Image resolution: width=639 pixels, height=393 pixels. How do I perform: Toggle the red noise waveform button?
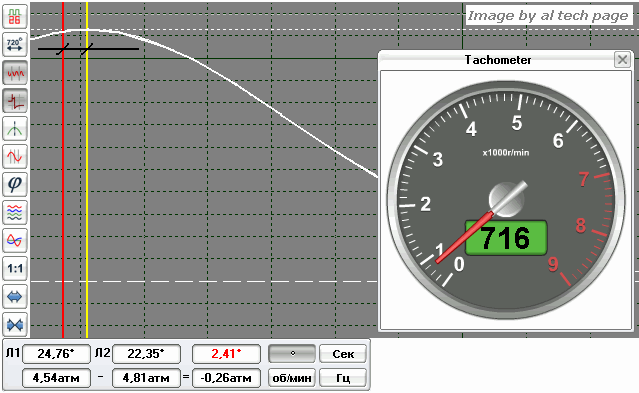click(15, 73)
